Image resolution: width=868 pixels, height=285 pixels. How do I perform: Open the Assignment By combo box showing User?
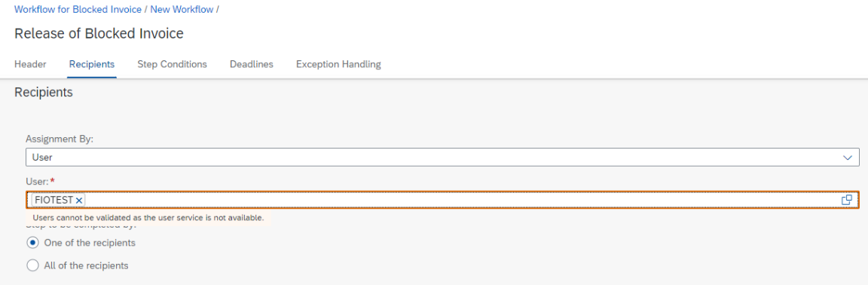[442, 158]
